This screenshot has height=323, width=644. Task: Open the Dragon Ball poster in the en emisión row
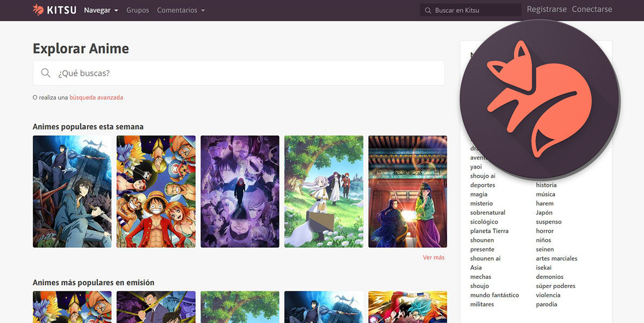coord(408,307)
